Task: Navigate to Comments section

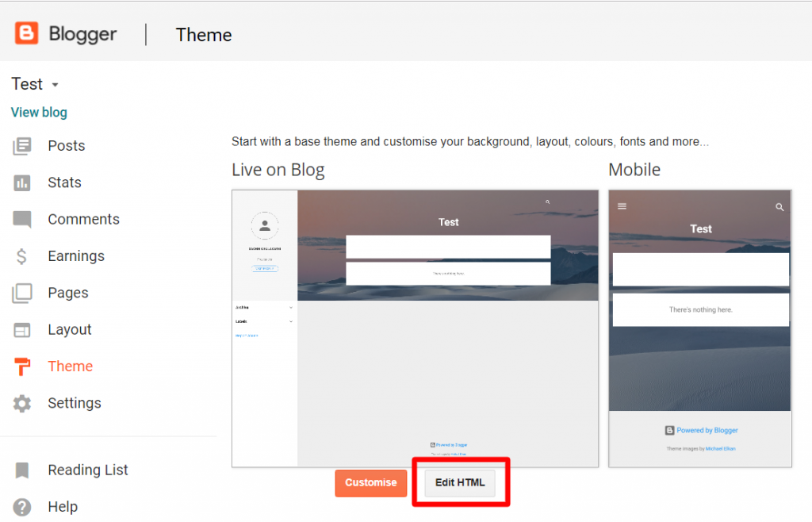Action: coord(83,220)
